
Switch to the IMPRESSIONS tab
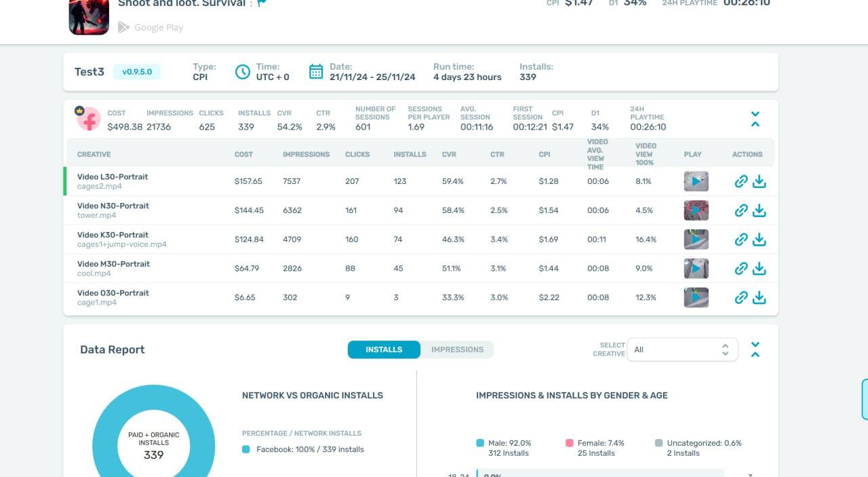[457, 349]
